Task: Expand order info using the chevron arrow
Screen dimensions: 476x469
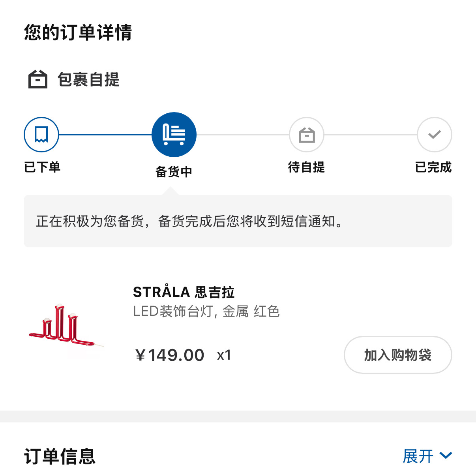Action: [x=446, y=456]
